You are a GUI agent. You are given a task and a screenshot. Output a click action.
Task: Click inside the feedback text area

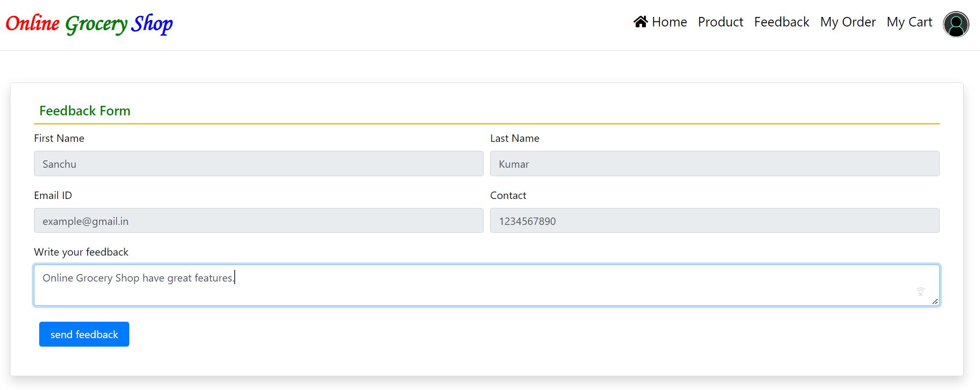(477, 286)
